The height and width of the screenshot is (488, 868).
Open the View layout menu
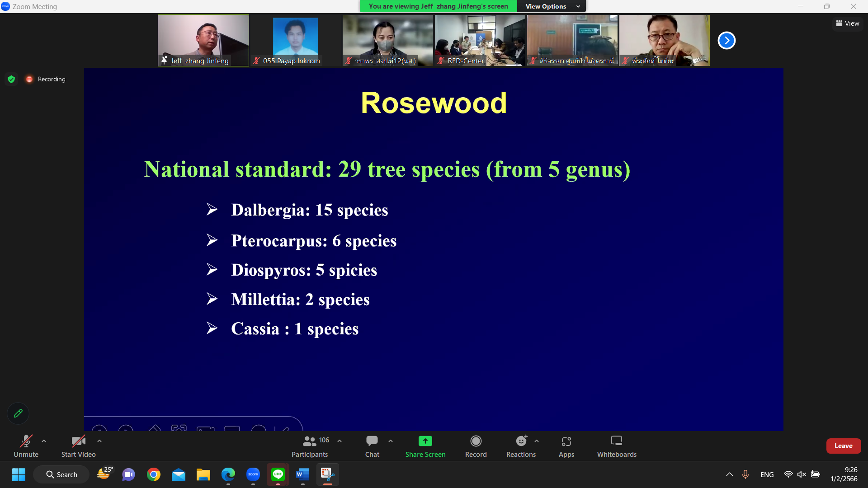[x=848, y=23]
